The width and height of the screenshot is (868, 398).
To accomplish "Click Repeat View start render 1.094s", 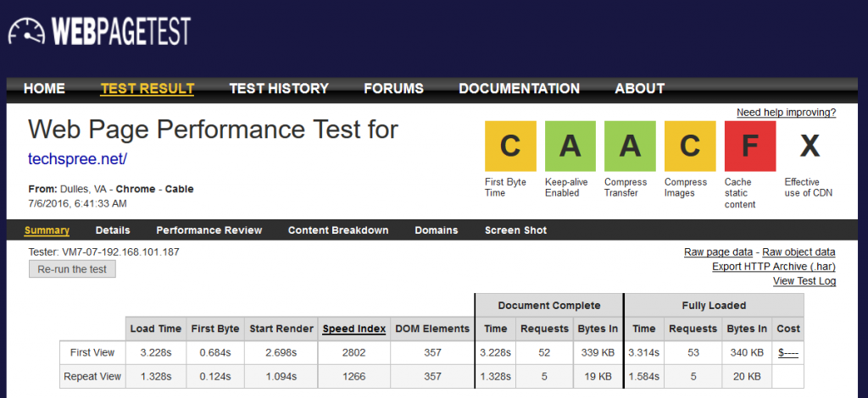I will pos(281,377).
